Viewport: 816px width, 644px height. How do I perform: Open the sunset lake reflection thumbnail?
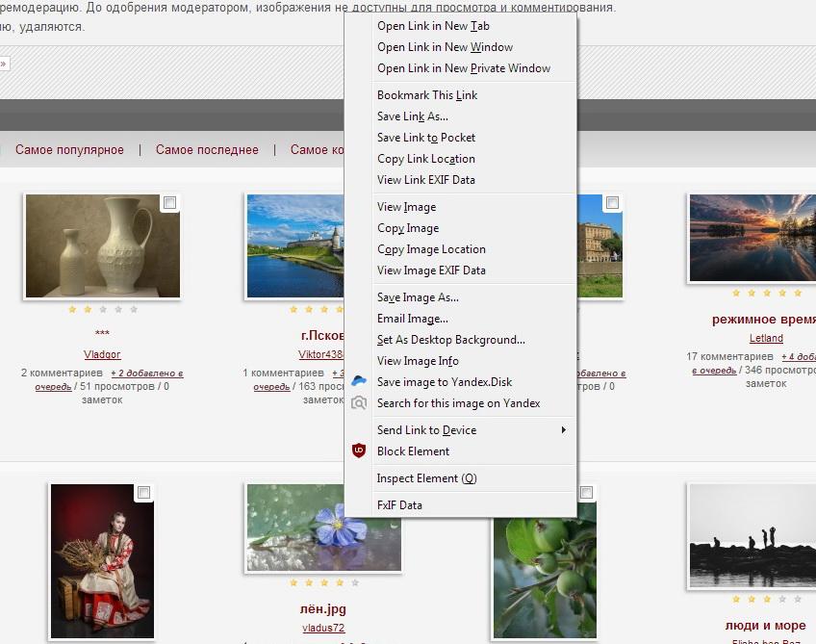[752, 238]
